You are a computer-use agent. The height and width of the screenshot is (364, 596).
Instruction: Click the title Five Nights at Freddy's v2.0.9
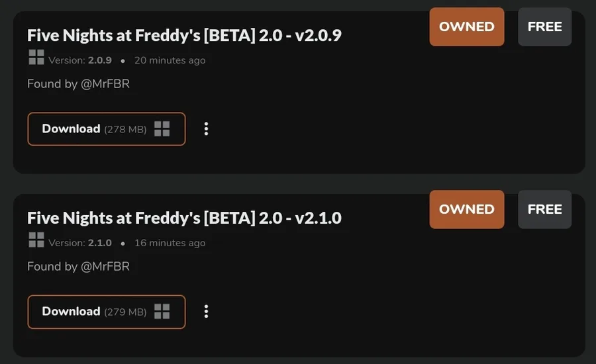point(184,36)
